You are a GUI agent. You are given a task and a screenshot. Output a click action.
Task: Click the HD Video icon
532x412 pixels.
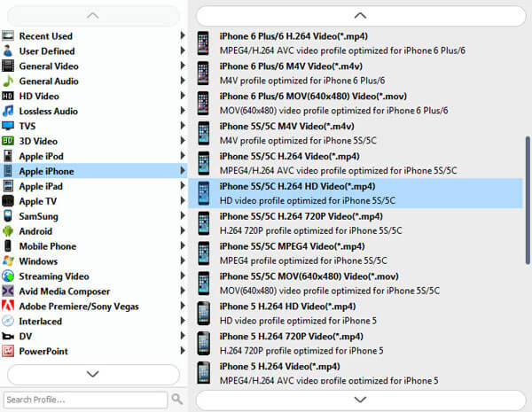8,97
